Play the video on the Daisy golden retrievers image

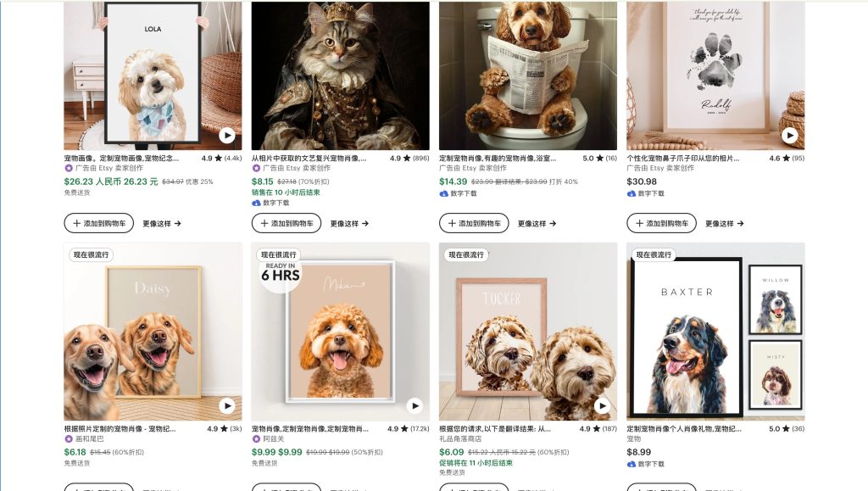227,406
